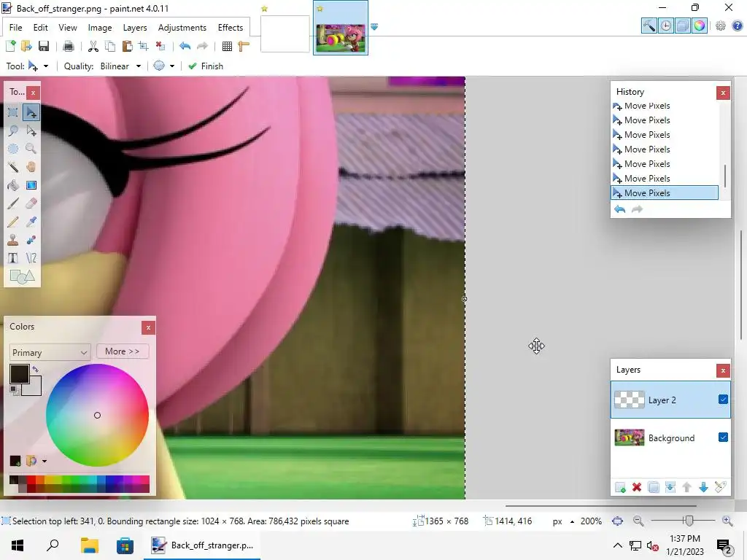
Task: Select the Eraser tool
Action: [31, 203]
